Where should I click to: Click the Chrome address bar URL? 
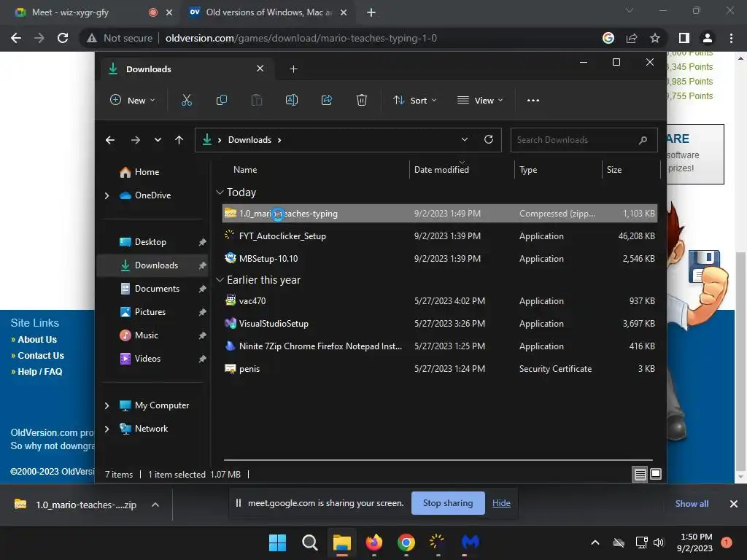coord(301,38)
